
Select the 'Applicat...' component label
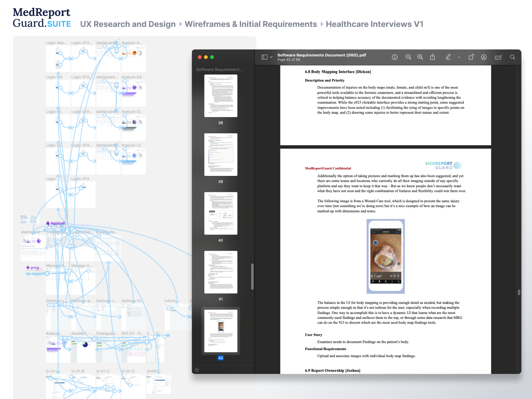(56, 223)
